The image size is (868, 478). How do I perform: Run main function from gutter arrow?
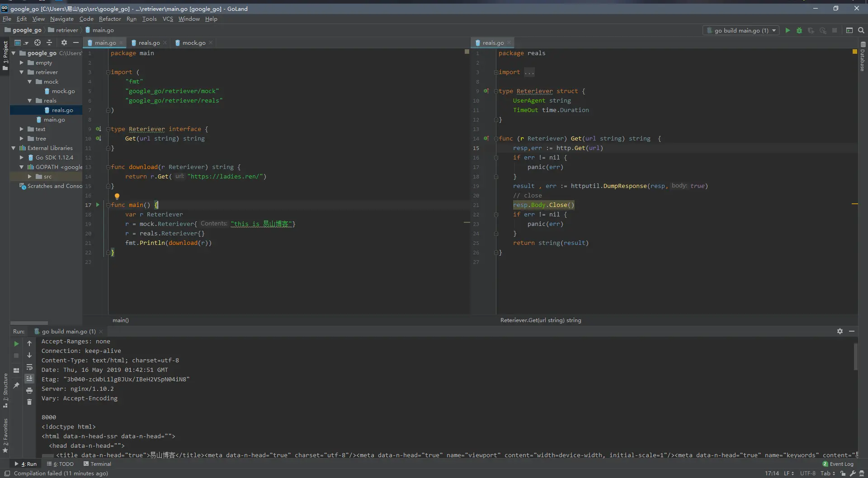point(98,205)
